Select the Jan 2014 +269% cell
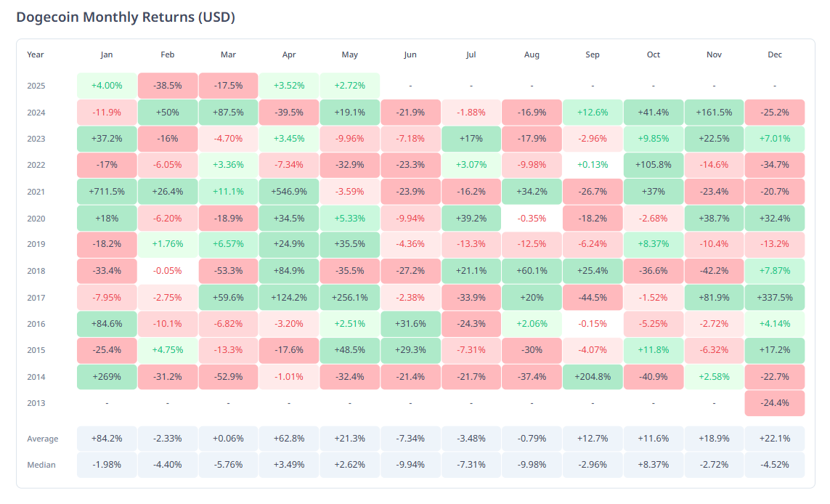Screen dimensions: 830x504 [x=107, y=377]
